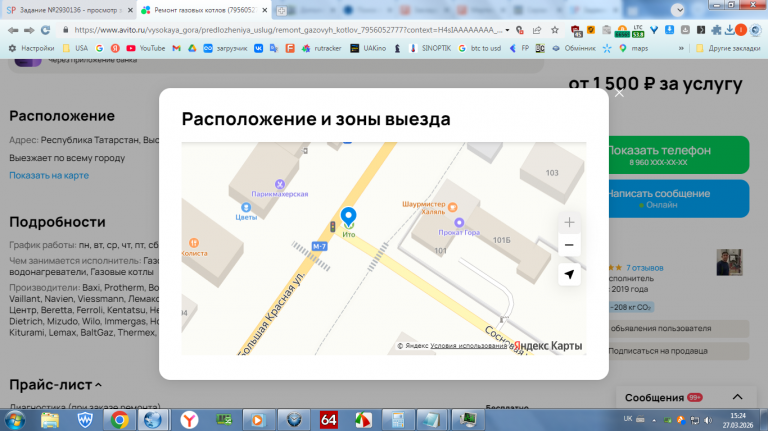Open the USA bookmarks folder
Screen dimensions: 768x431
point(75,48)
